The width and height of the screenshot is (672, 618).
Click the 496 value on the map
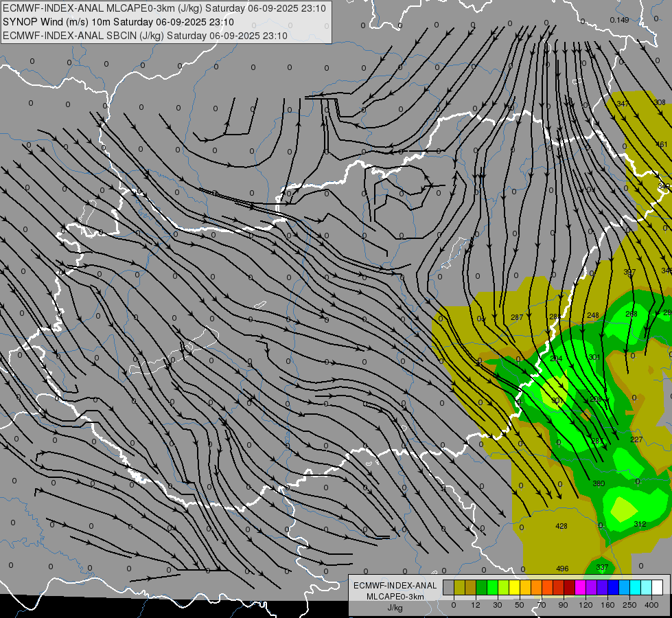pyautogui.click(x=562, y=569)
